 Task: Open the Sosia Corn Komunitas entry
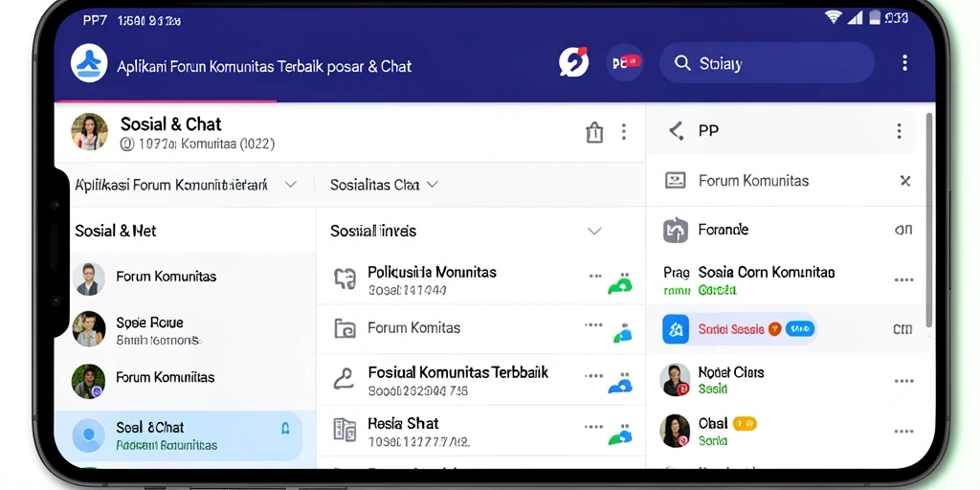click(790, 280)
